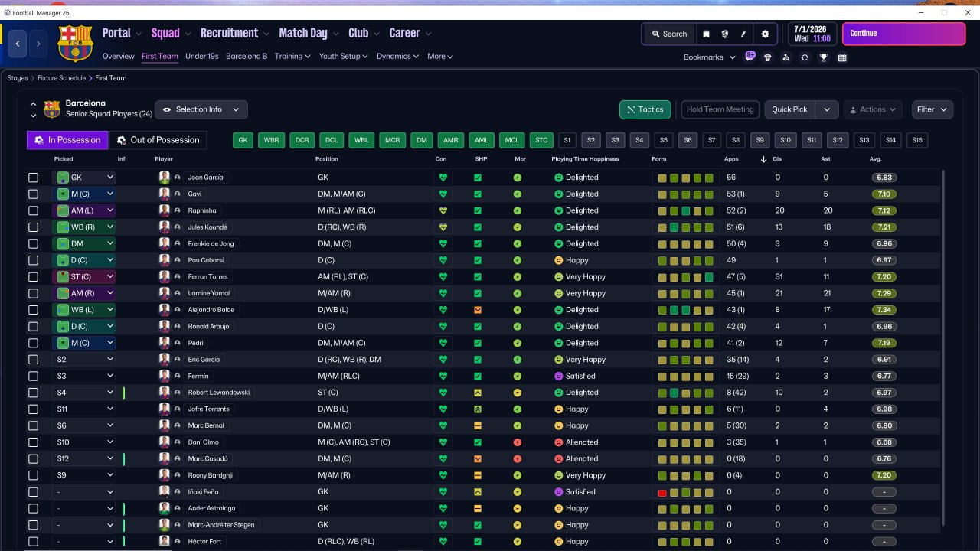980x551 pixels.
Task: Click the GK position pill in formation strip
Action: point(243,140)
